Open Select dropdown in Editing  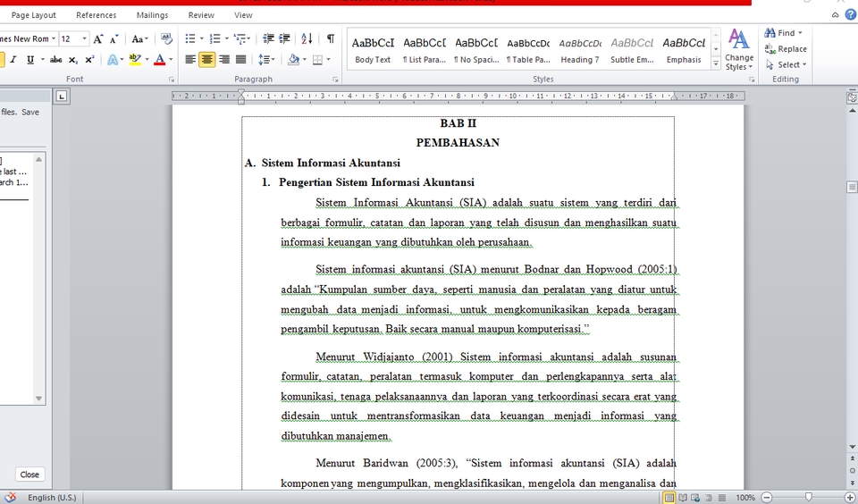click(x=786, y=64)
